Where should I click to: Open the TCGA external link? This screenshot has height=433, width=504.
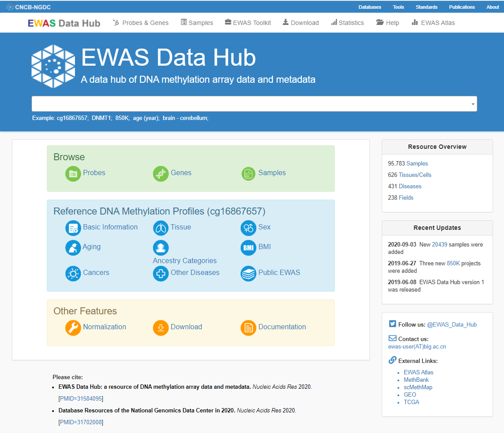click(x=412, y=402)
